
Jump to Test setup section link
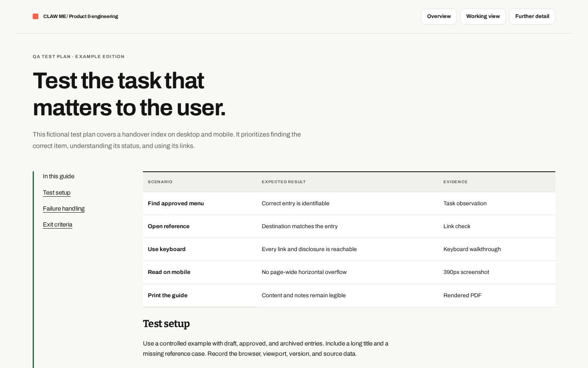pyautogui.click(x=57, y=193)
